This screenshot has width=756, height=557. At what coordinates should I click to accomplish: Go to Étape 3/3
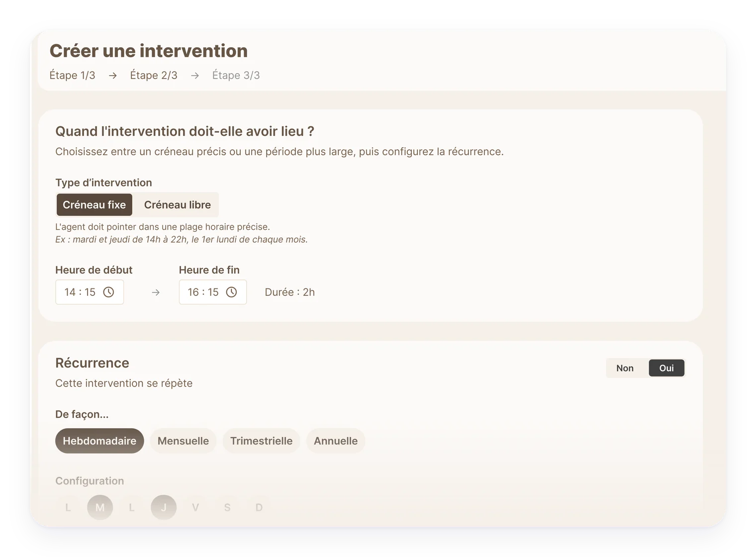pos(236,75)
